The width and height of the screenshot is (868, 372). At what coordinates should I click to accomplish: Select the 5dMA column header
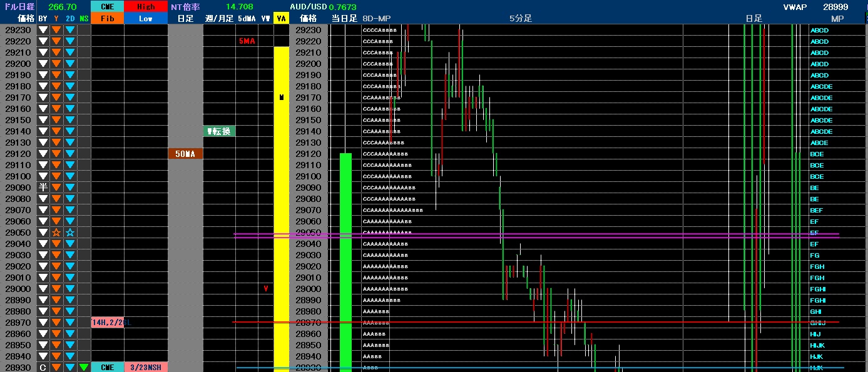pyautogui.click(x=247, y=18)
